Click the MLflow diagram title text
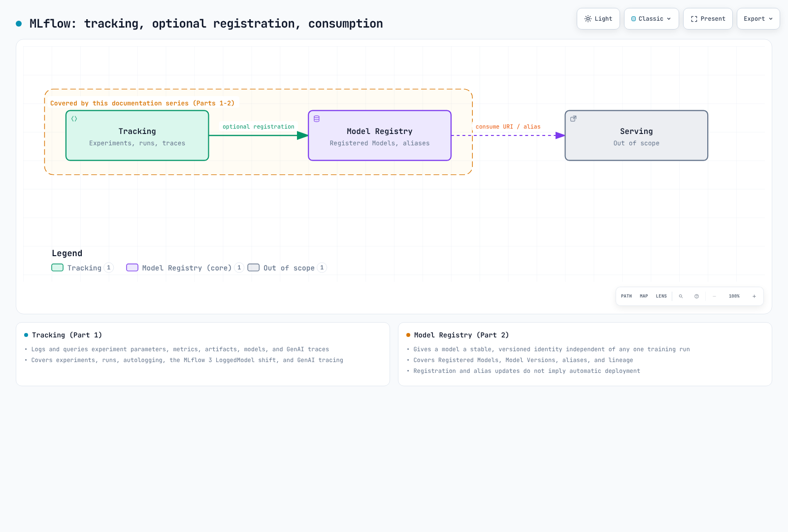The height and width of the screenshot is (532, 788). pyautogui.click(x=206, y=24)
